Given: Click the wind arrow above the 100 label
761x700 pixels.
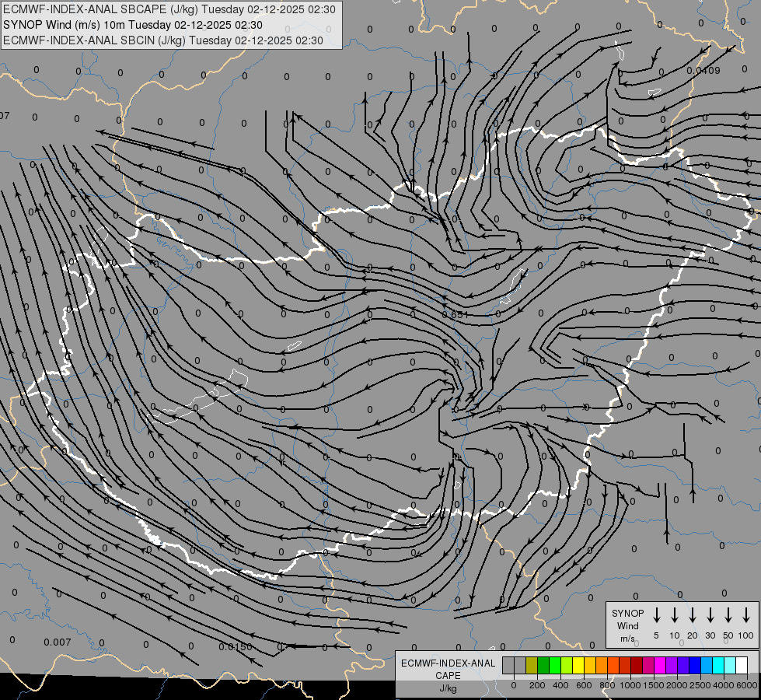Looking at the screenshot, I should click(746, 615).
